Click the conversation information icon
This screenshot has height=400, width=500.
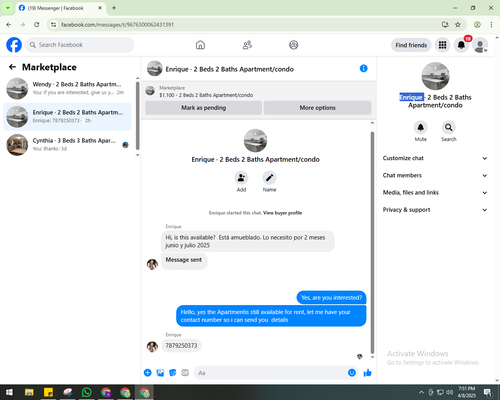363,68
